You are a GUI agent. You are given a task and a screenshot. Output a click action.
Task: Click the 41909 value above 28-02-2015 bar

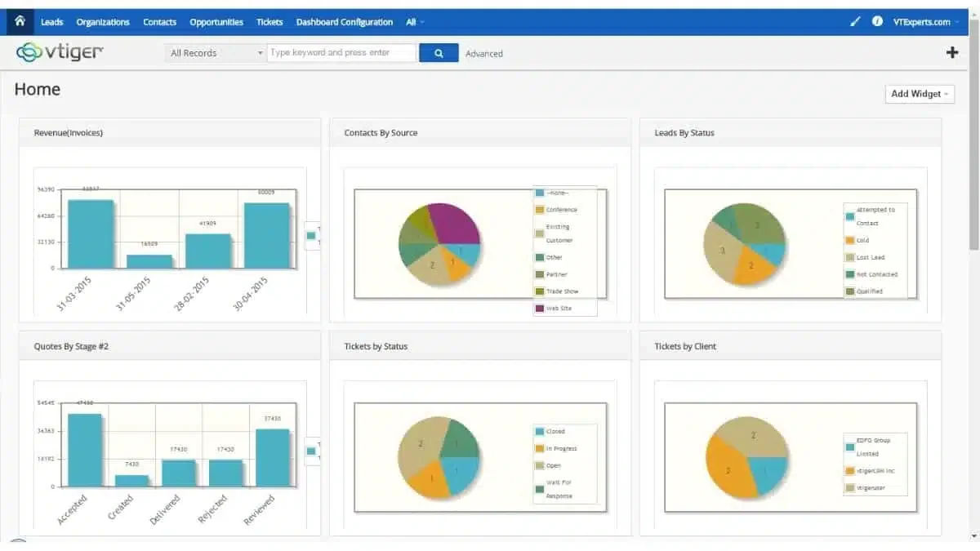click(x=208, y=223)
